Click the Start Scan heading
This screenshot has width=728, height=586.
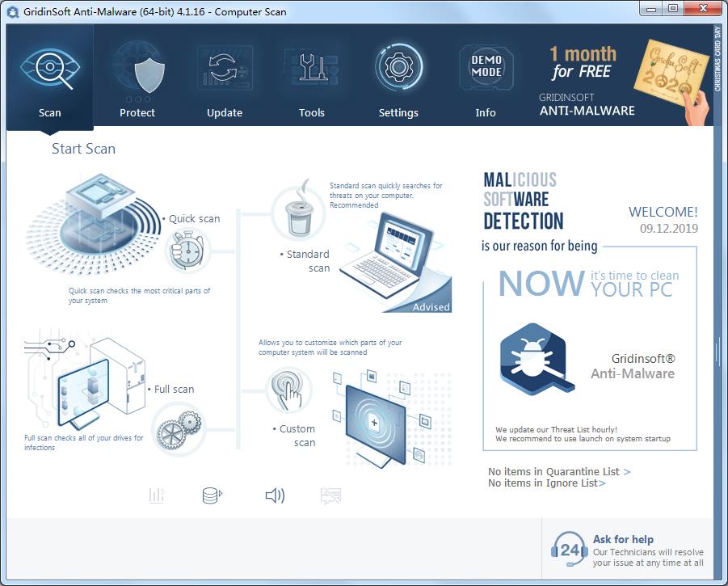click(83, 149)
